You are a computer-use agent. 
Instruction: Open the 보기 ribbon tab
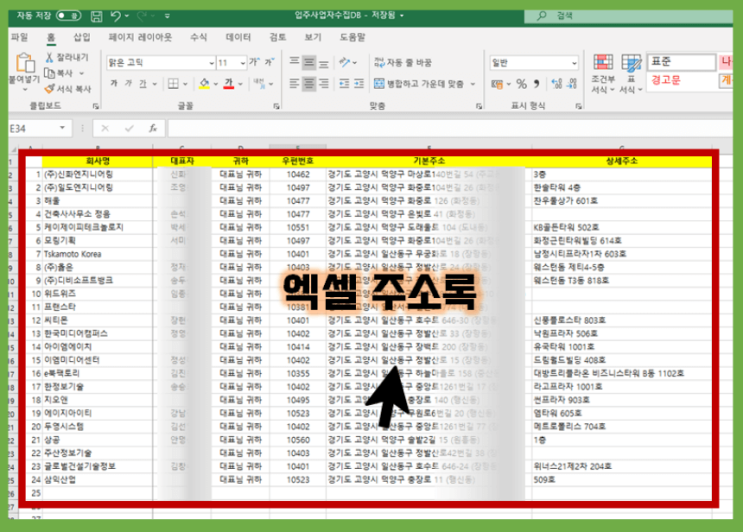[313, 37]
